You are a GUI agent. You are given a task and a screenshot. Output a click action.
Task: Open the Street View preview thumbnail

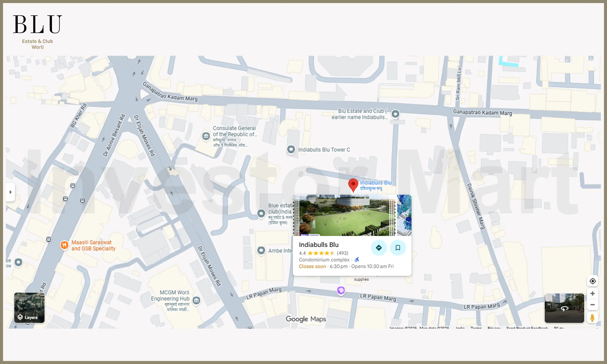(564, 308)
